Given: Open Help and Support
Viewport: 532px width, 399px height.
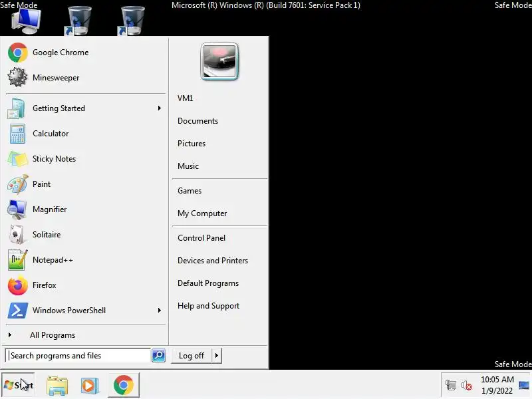Looking at the screenshot, I should click(208, 306).
